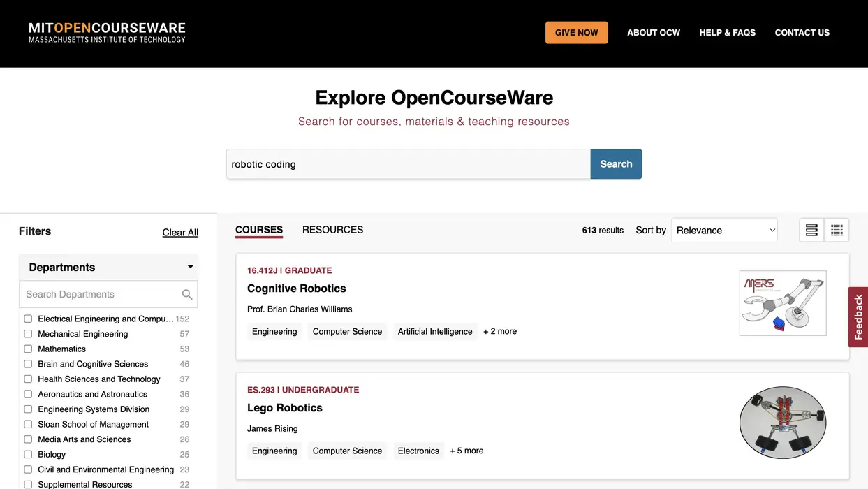The height and width of the screenshot is (489, 868).
Task: Open the Lego Robotics course title
Action: (285, 408)
